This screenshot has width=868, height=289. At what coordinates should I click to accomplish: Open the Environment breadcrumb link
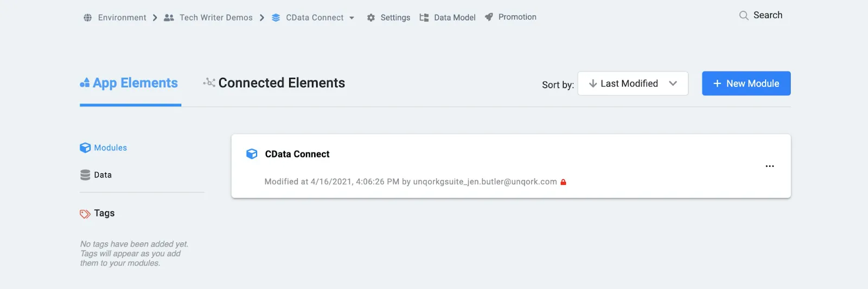(x=122, y=17)
